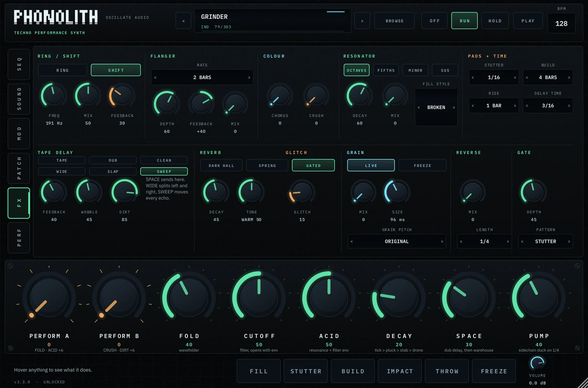This screenshot has width=588, height=388.
Task: Toggle the SHIFT mode button
Action: pyautogui.click(x=116, y=70)
